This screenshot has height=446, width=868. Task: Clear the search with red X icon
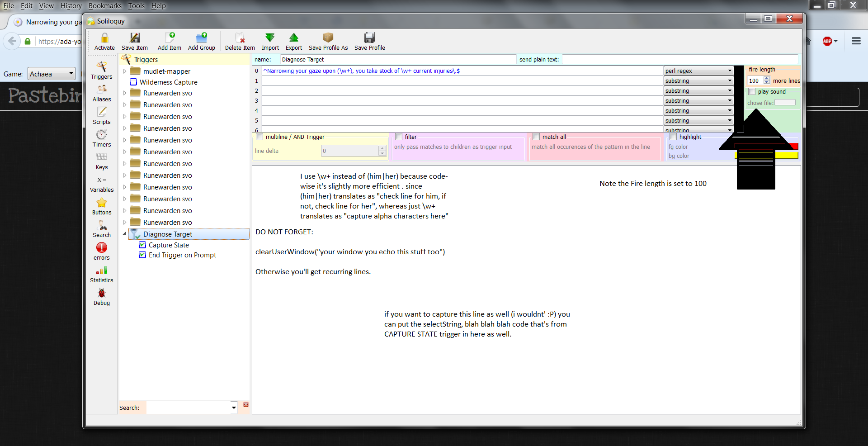coord(246,404)
